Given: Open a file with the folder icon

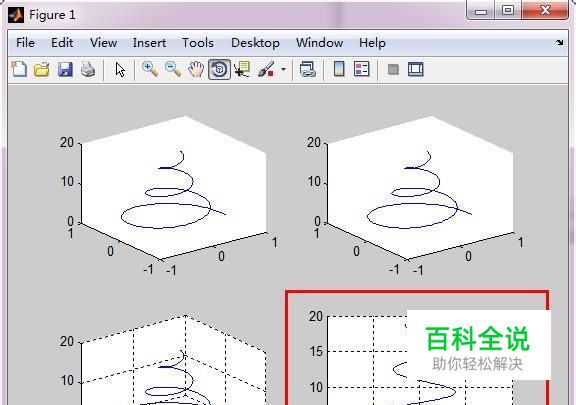Looking at the screenshot, I should 42,69.
